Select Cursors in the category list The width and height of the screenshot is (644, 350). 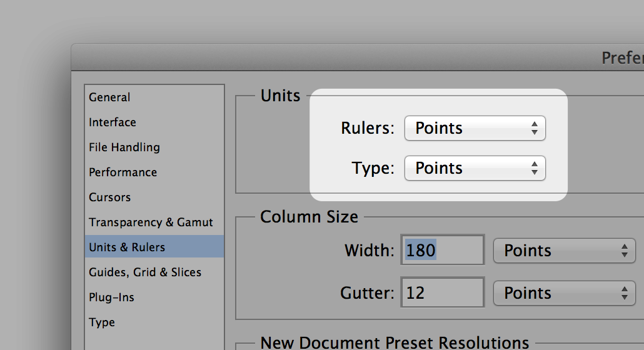pos(110,197)
